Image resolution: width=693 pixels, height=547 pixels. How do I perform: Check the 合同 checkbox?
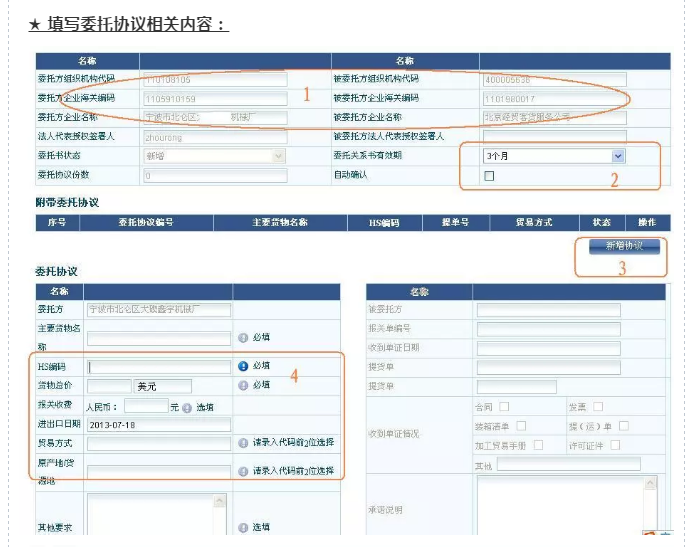pos(504,406)
